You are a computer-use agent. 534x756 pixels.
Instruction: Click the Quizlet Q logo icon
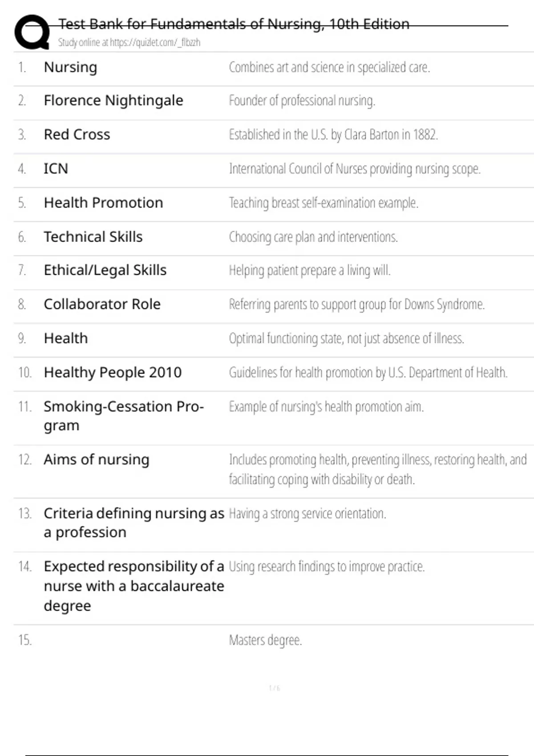pyautogui.click(x=32, y=32)
